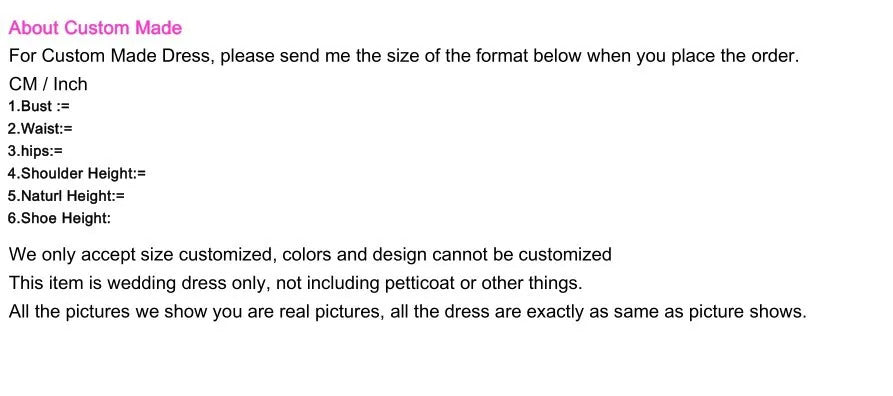Click the CM / Inch label
893x396 pixels.
48,84
